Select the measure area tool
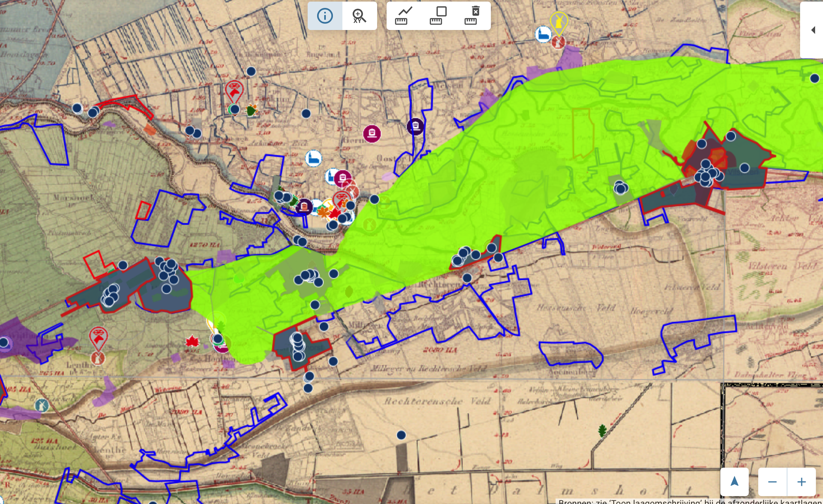Image resolution: width=823 pixels, height=504 pixels. tap(438, 16)
